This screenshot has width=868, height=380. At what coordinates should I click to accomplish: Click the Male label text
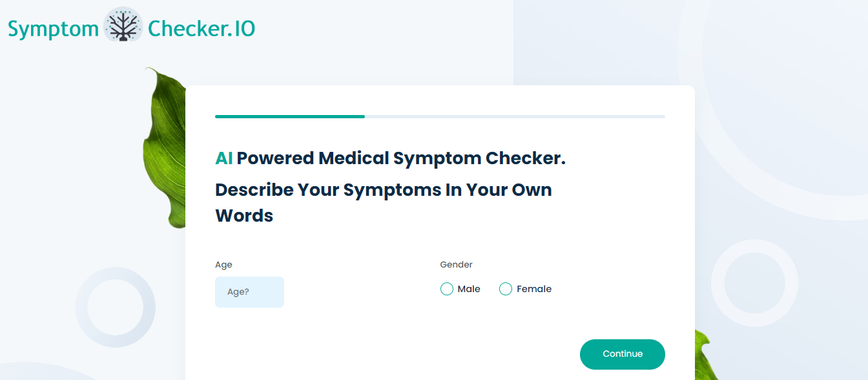click(470, 289)
